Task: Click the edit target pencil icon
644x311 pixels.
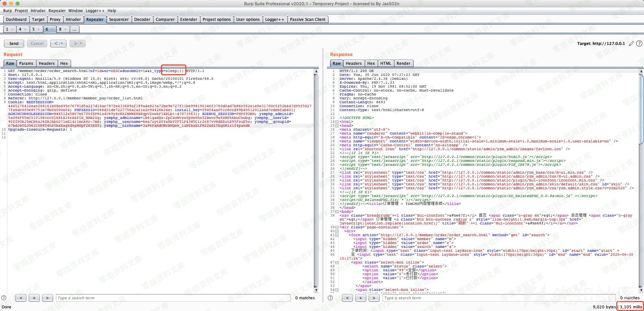Action: (631, 44)
